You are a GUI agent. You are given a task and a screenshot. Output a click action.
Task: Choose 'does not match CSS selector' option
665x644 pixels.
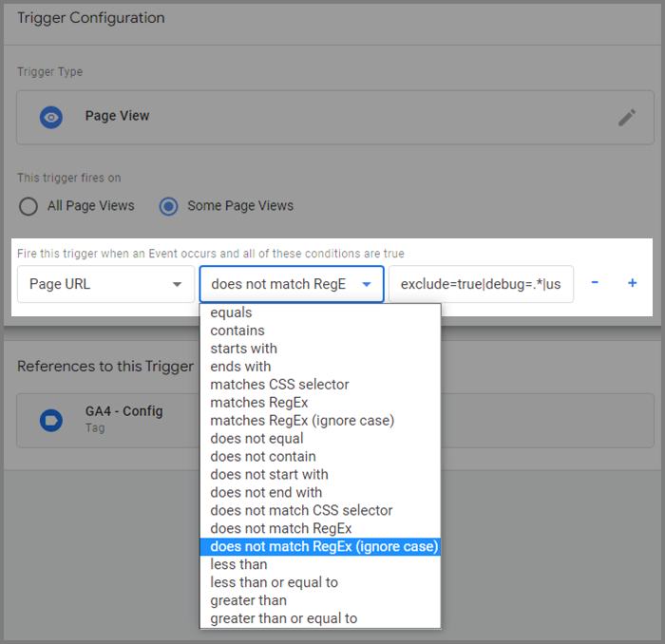pyautogui.click(x=320, y=510)
